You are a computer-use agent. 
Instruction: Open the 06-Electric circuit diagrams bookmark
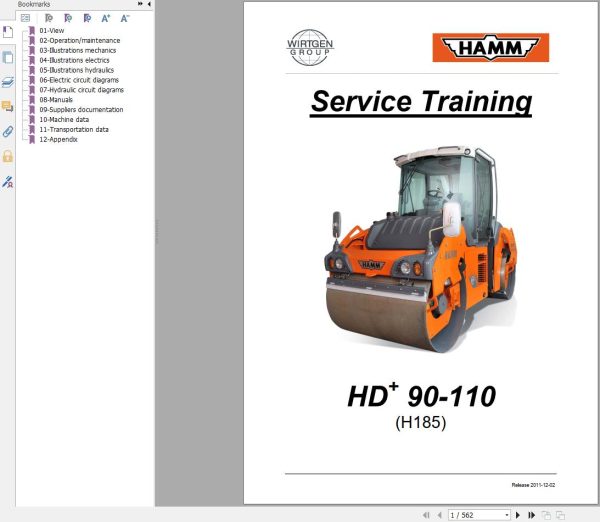(x=79, y=80)
